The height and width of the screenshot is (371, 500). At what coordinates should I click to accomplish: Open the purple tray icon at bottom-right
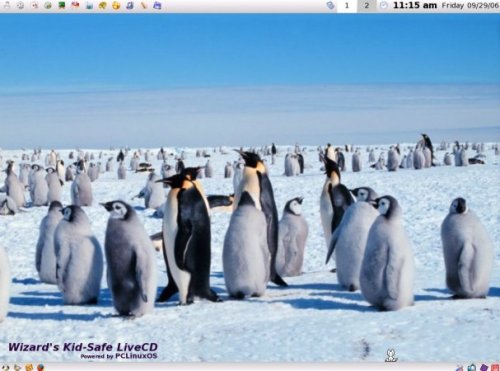click(x=484, y=368)
